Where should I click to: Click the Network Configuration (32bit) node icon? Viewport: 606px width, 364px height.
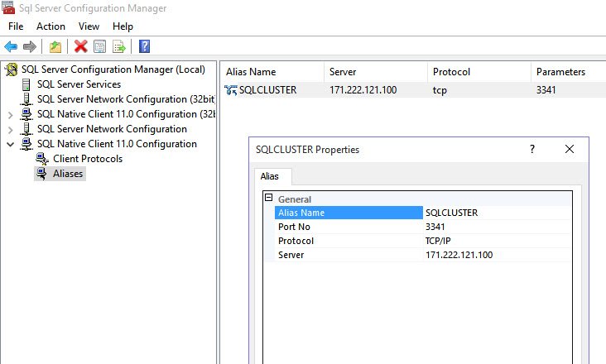point(26,99)
